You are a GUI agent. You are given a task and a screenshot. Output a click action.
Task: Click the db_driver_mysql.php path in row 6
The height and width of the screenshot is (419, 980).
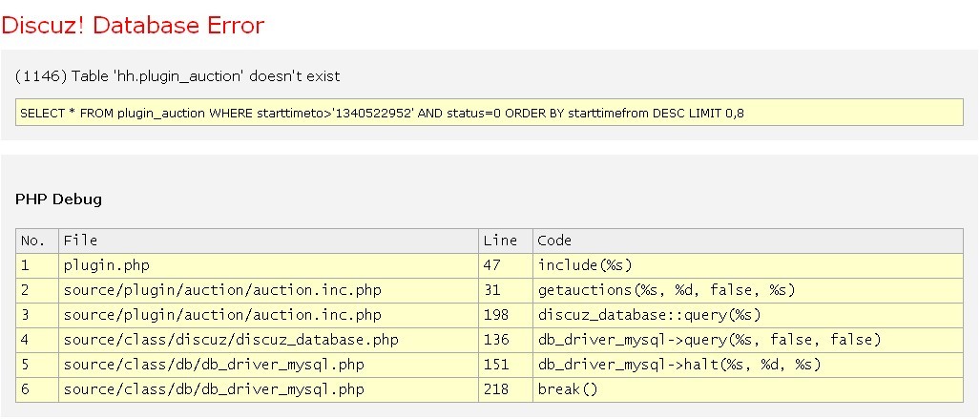[214, 389]
